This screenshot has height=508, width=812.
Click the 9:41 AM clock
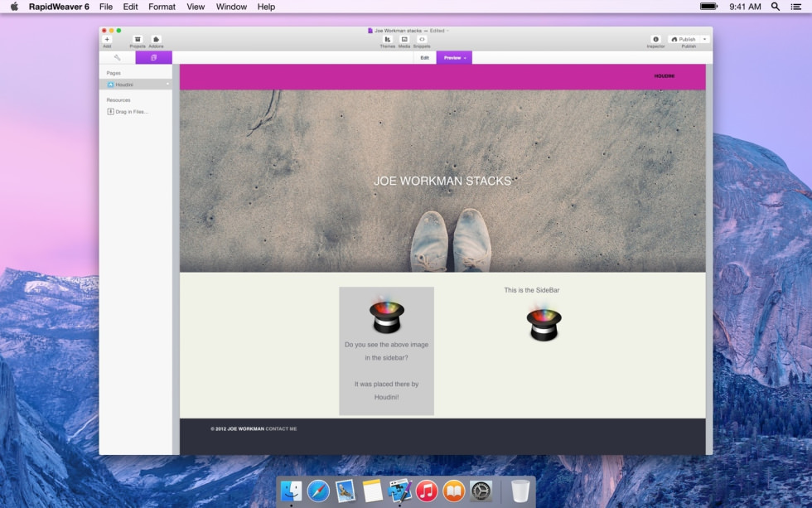point(745,7)
